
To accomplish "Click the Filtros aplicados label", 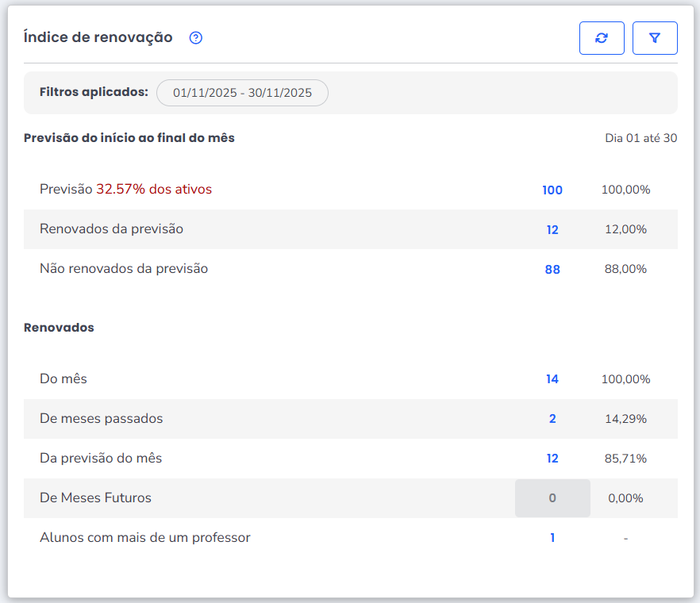I will point(94,92).
